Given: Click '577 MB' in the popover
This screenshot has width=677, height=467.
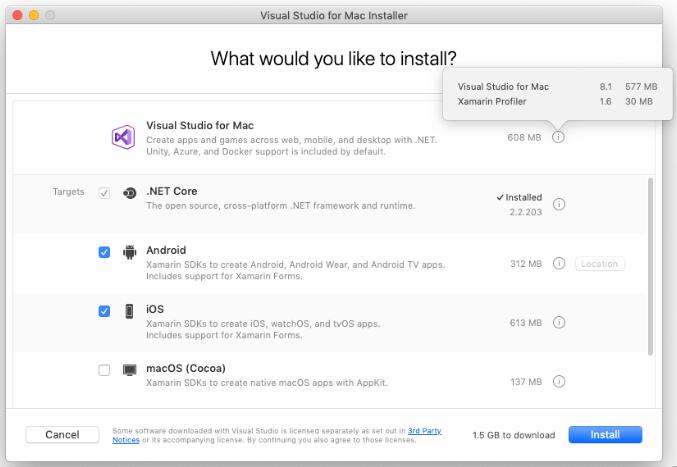Looking at the screenshot, I should click(641, 87).
